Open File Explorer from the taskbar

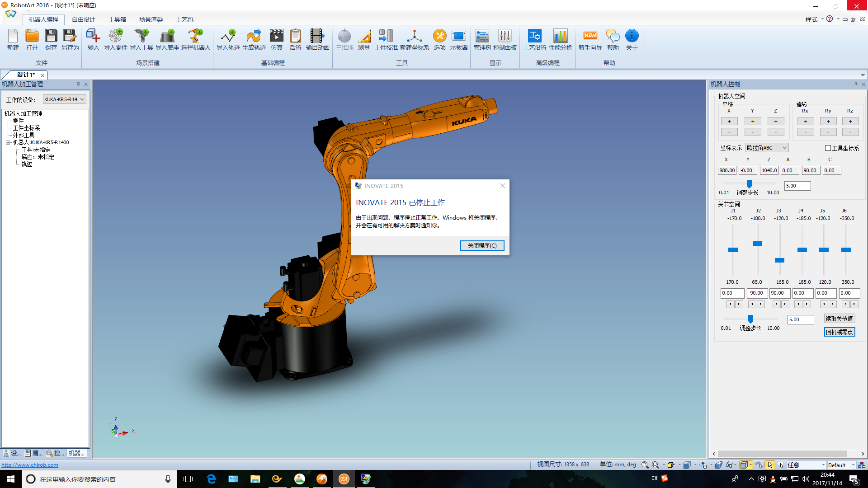click(x=255, y=479)
